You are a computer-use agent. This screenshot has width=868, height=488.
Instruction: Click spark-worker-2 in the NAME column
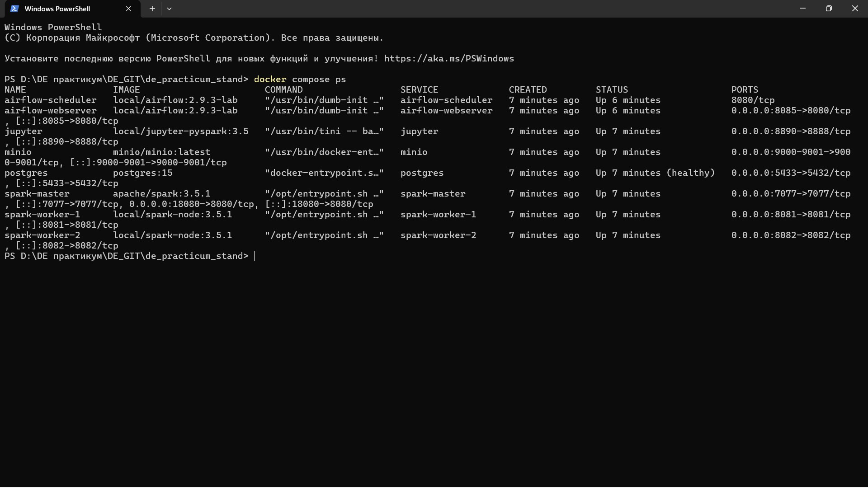point(42,235)
